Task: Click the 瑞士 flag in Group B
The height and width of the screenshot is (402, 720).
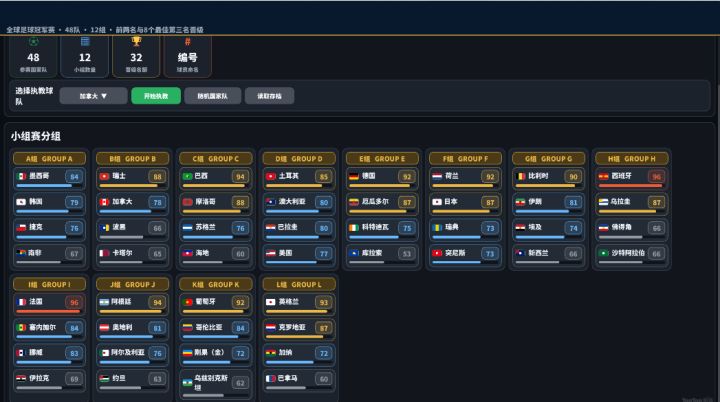Action: [105, 176]
